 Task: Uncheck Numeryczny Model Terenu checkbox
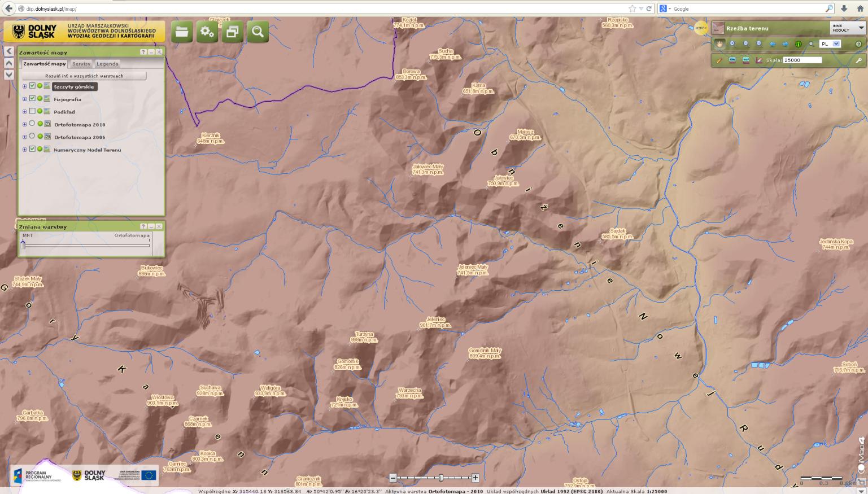tap(32, 149)
